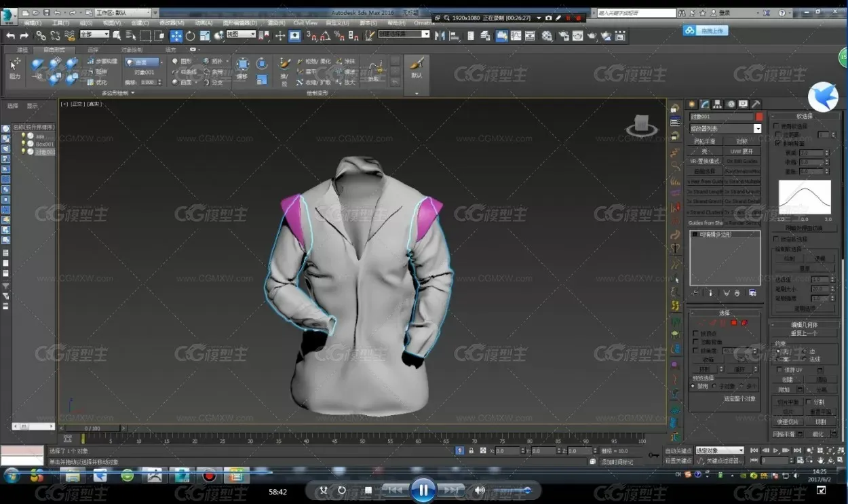Screen dimensions: 848x504
Task: Open the Civil View menu
Action: tap(305, 22)
